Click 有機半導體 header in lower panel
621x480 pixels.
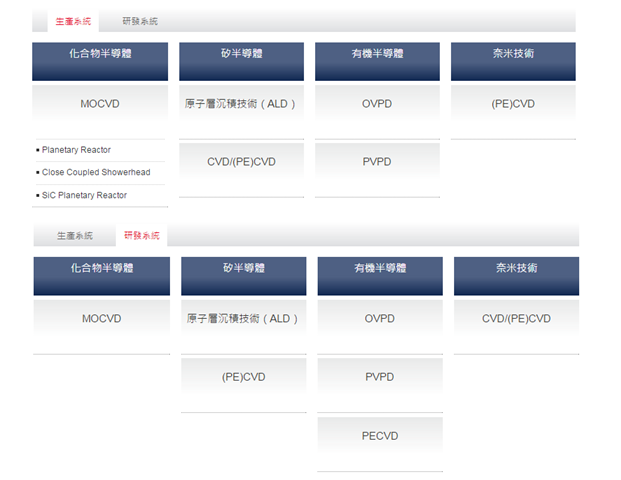379,269
